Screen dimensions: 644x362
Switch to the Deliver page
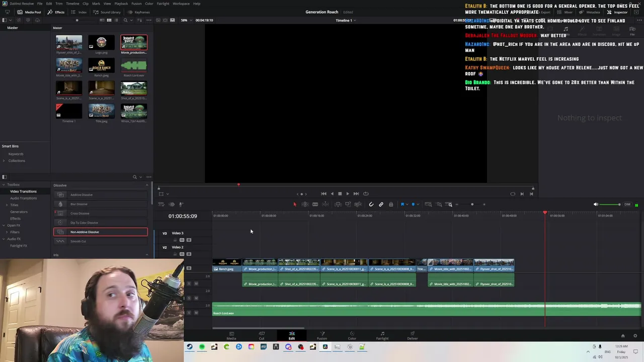click(413, 335)
